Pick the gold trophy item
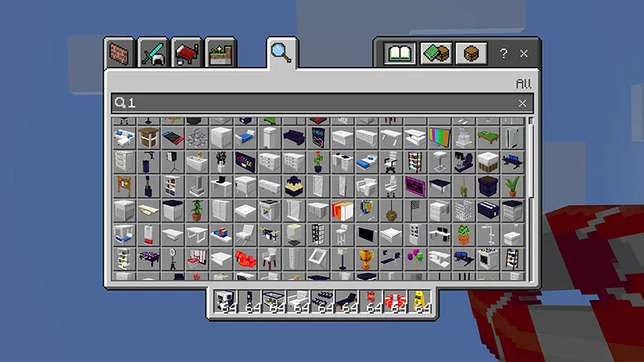The image size is (644, 362). [366, 258]
